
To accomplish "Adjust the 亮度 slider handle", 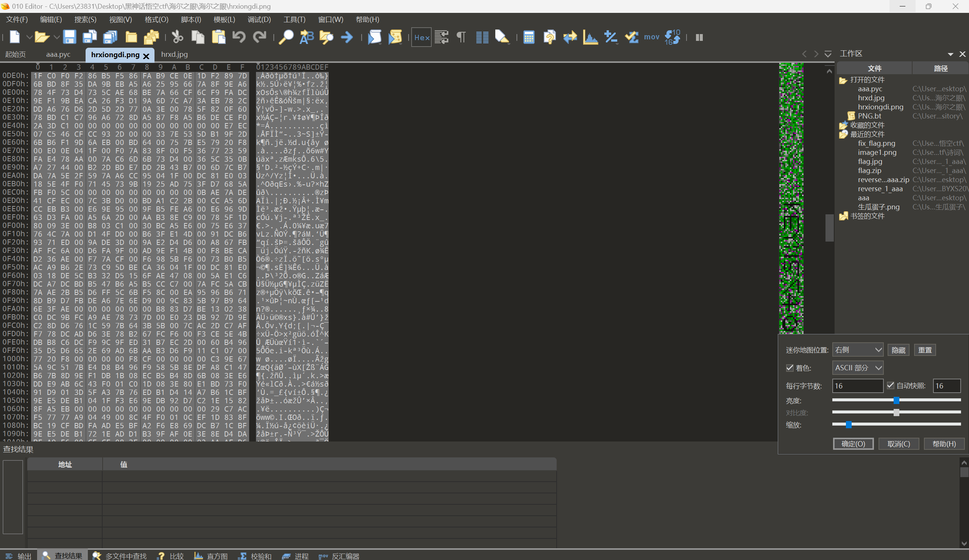I will (896, 400).
